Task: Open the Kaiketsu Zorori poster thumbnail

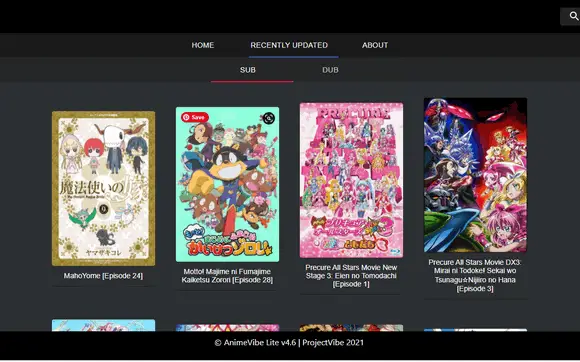Action: (x=227, y=185)
